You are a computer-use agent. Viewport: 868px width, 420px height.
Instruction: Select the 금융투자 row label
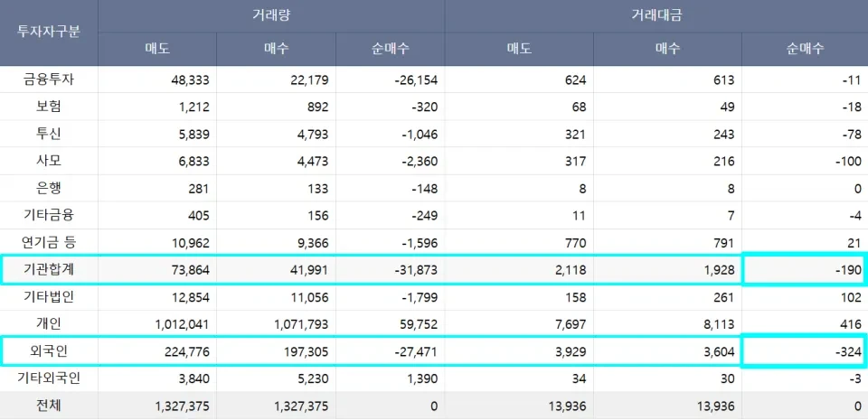pyautogui.click(x=49, y=79)
